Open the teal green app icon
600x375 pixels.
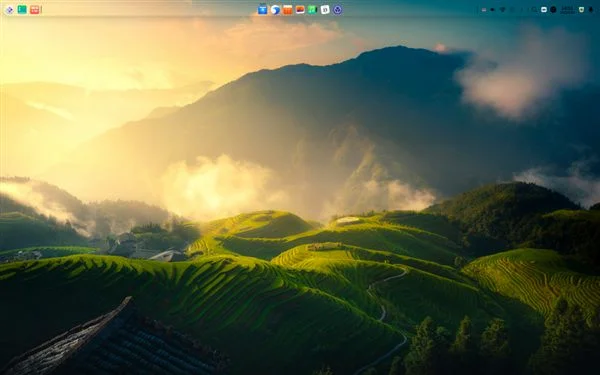22,10
